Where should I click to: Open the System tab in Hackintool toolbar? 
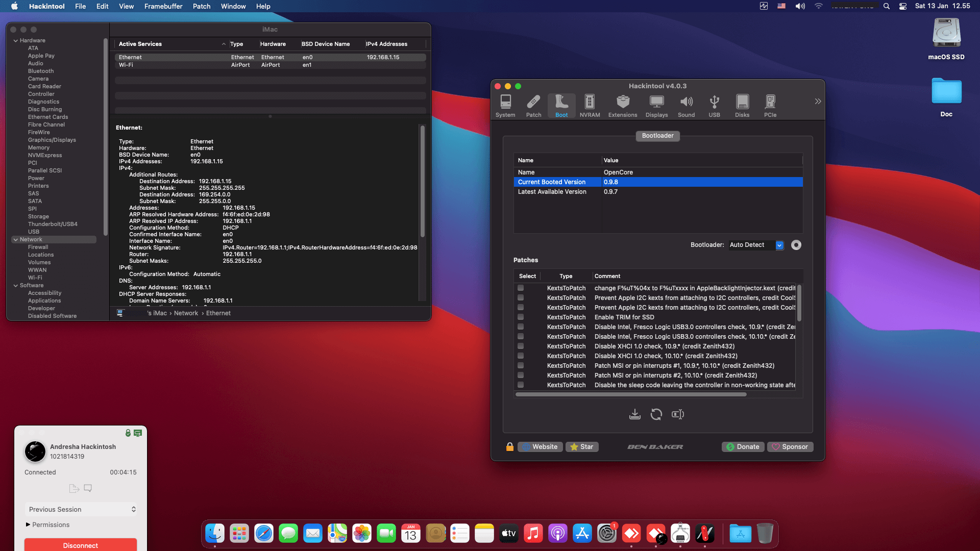point(505,106)
